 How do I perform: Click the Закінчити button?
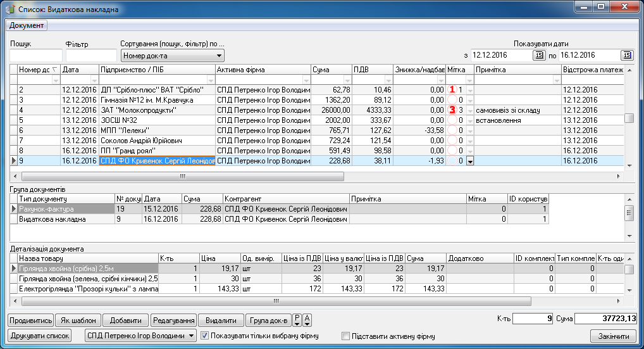613,336
